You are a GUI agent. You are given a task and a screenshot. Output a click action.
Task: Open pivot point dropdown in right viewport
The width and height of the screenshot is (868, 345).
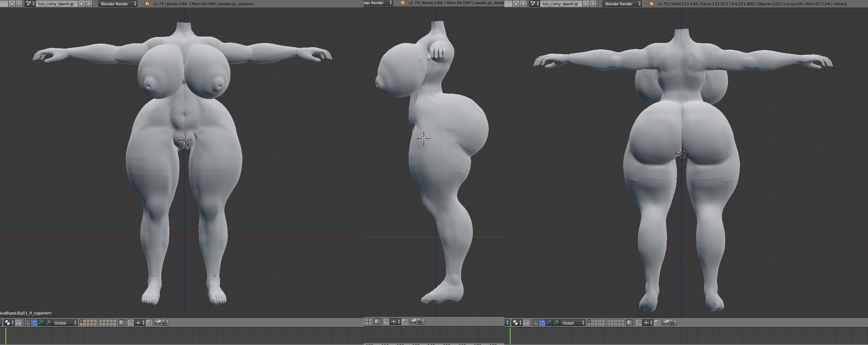pos(517,323)
